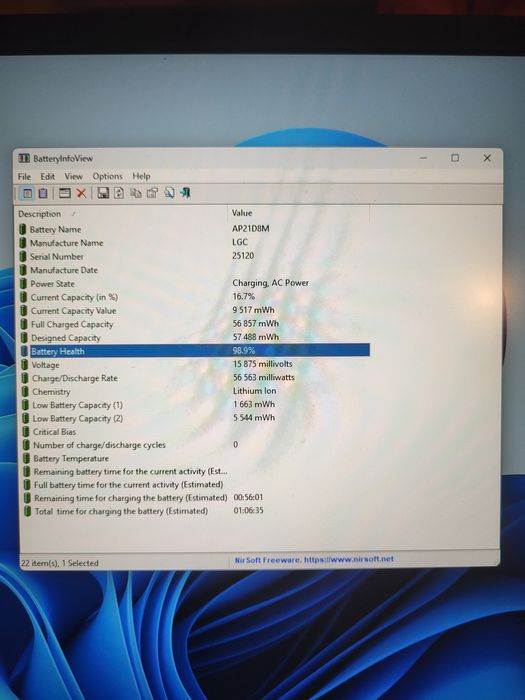
Task: Switch to Show Battery Log toolbar icon
Action: click(x=43, y=193)
